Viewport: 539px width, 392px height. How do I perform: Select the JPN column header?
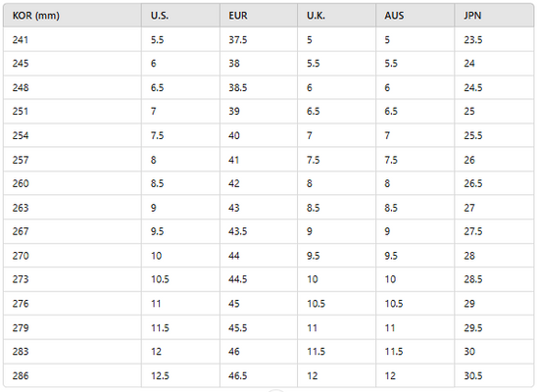tap(494, 16)
